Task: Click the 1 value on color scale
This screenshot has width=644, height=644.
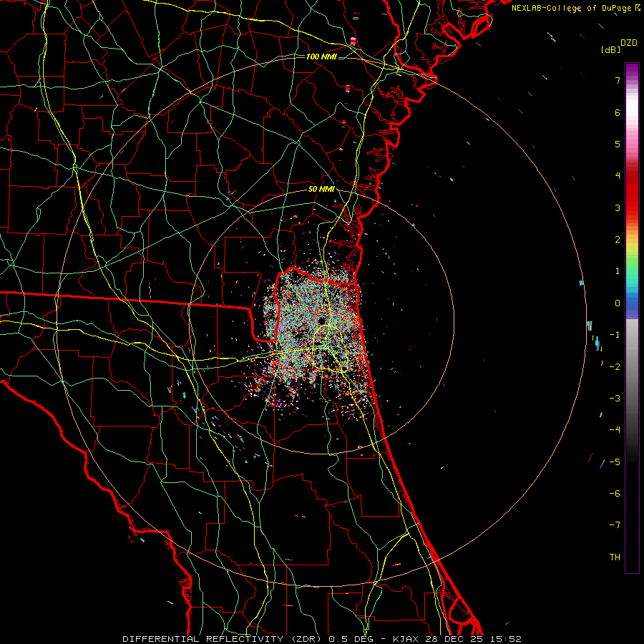Action: click(x=618, y=271)
